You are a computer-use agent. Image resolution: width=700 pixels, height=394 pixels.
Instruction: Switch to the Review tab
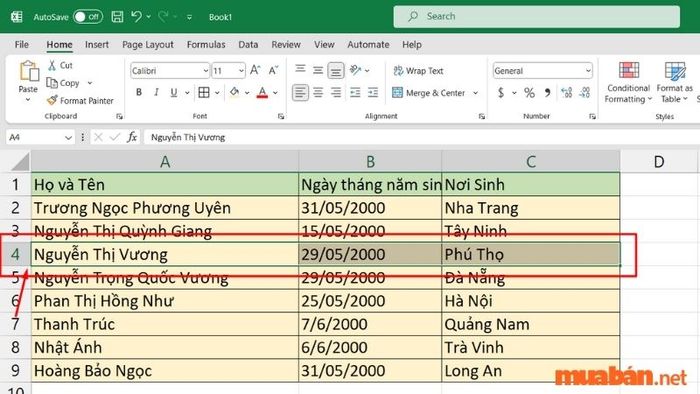tap(286, 45)
